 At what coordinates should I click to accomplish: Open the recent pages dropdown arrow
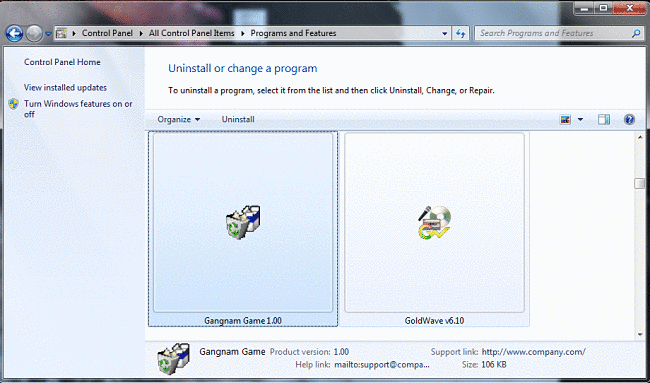point(48,34)
